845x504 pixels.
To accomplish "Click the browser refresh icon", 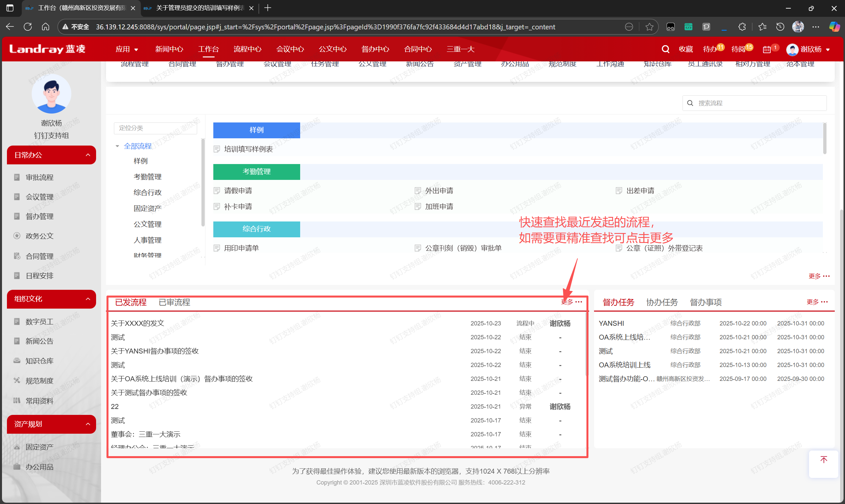I will point(28,27).
